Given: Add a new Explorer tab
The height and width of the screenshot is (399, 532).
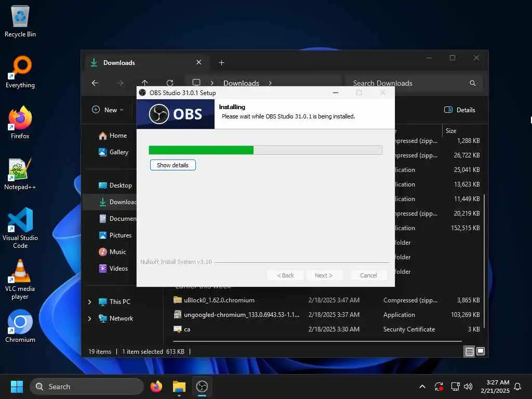Looking at the screenshot, I should [x=221, y=63].
